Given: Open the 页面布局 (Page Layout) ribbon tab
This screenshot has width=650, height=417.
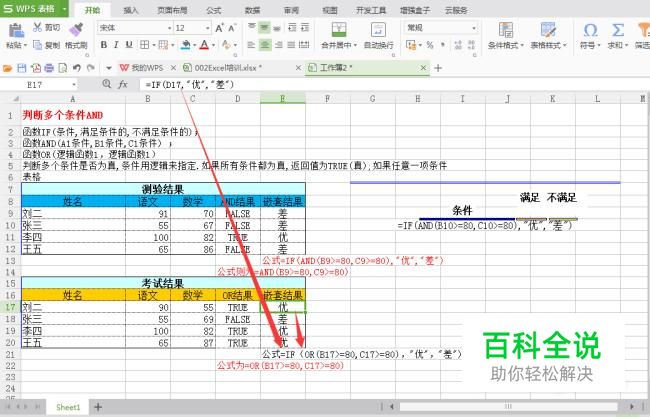Looking at the screenshot, I should click(x=172, y=10).
